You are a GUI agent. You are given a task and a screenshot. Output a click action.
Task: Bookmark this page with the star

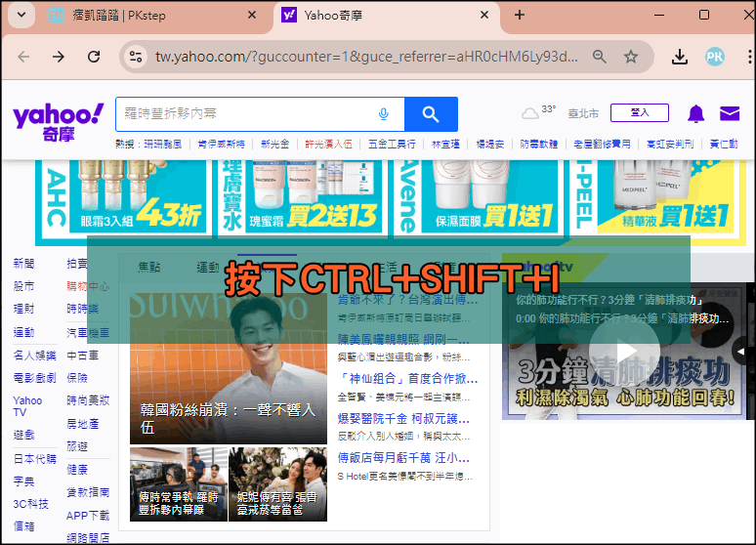[x=631, y=57]
